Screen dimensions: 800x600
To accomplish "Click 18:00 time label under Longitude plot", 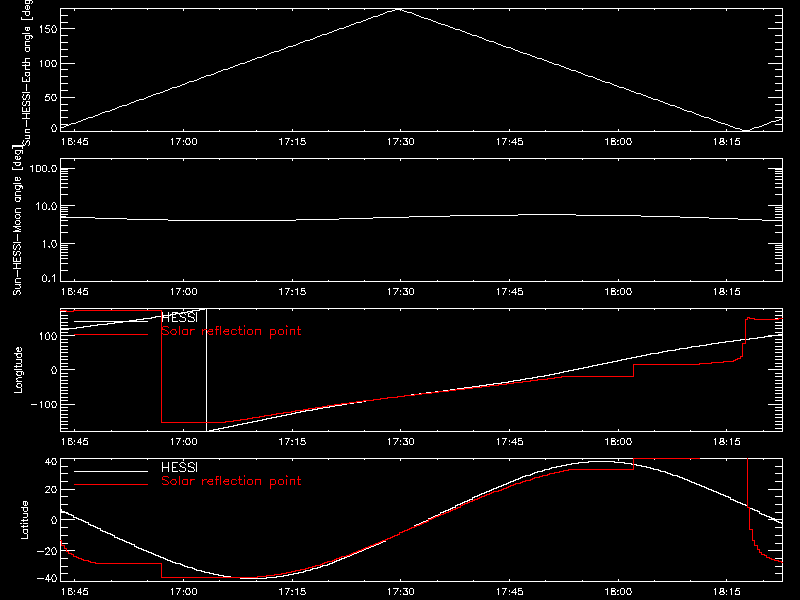I will tap(618, 442).
